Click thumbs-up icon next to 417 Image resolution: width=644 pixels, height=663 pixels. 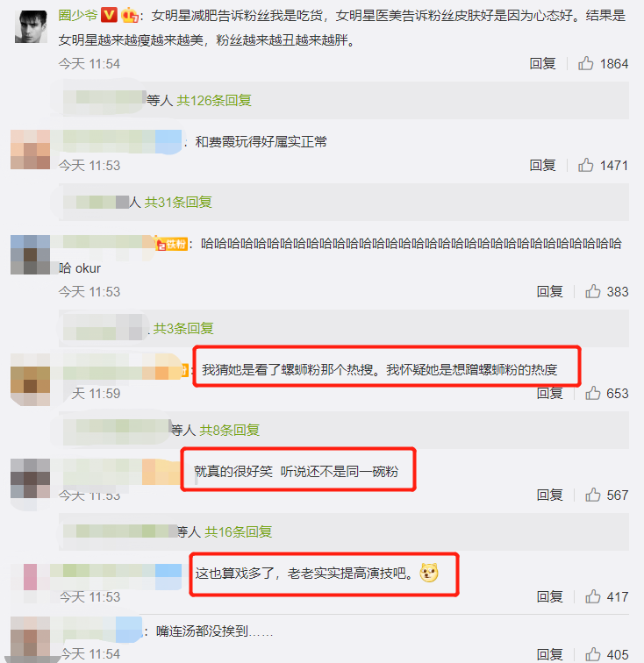click(x=593, y=596)
